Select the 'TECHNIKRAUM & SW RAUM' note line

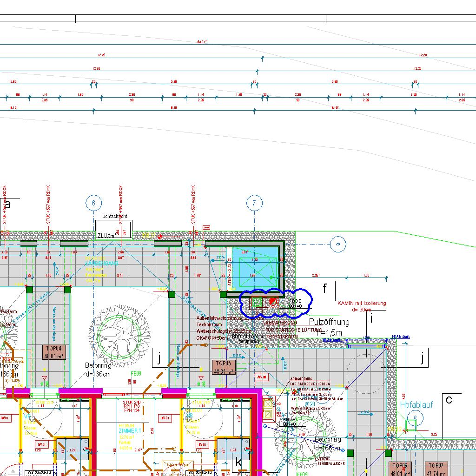click(311, 389)
